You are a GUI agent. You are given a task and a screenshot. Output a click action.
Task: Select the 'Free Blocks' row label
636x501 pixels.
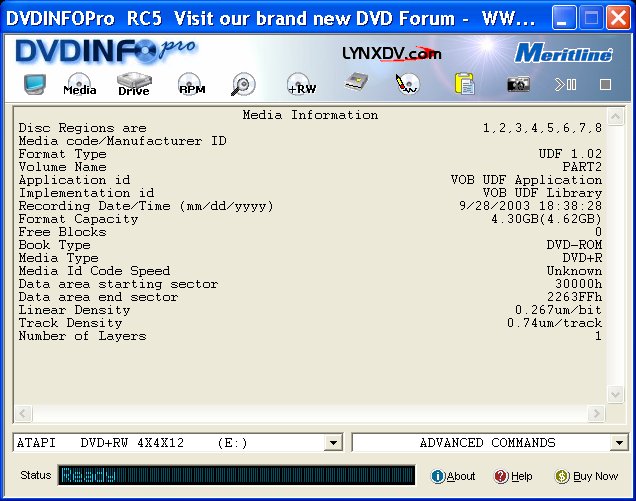(x=62, y=232)
